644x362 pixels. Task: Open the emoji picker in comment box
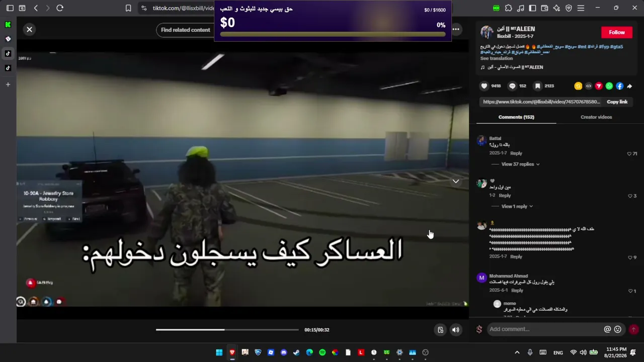tap(618, 329)
